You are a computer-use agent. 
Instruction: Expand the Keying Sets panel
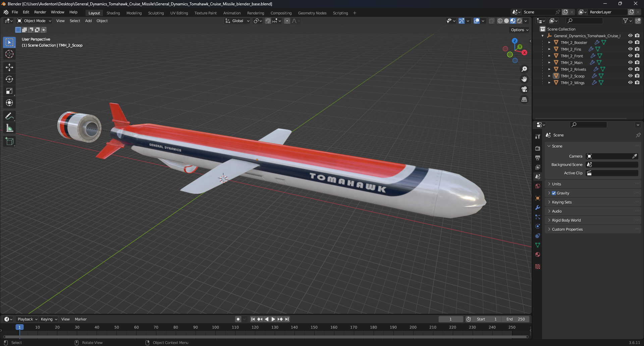click(x=593, y=202)
